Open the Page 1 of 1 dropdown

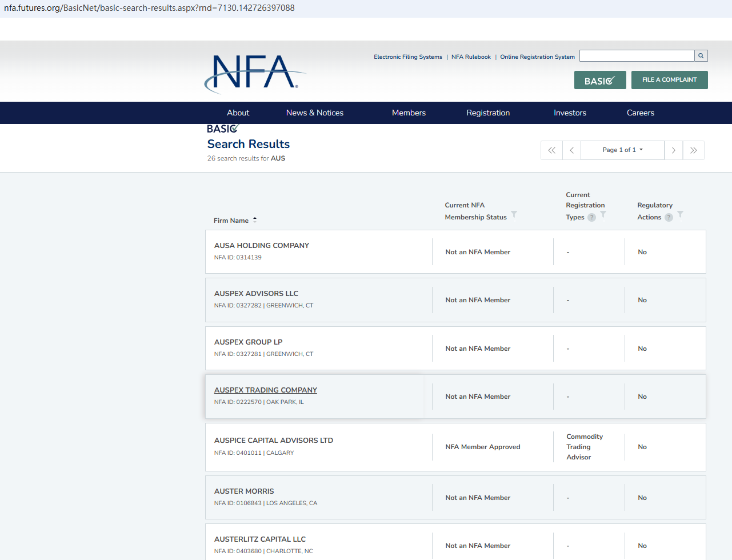pos(622,150)
